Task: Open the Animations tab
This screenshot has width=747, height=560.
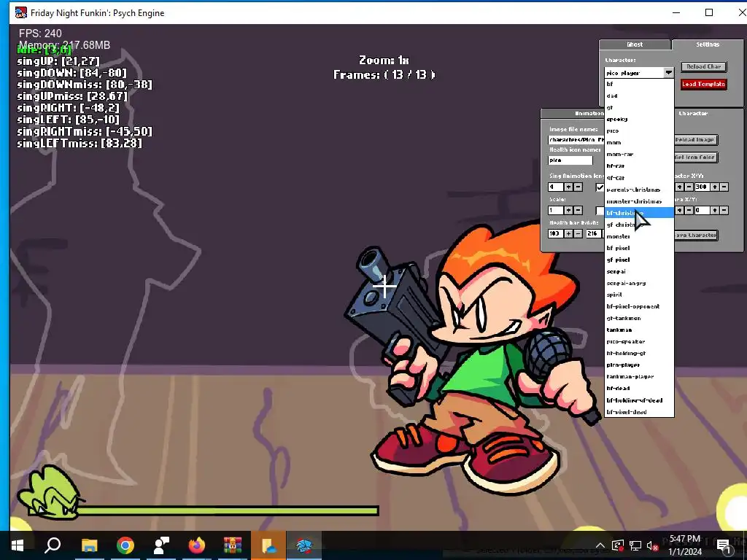Action: 573,113
